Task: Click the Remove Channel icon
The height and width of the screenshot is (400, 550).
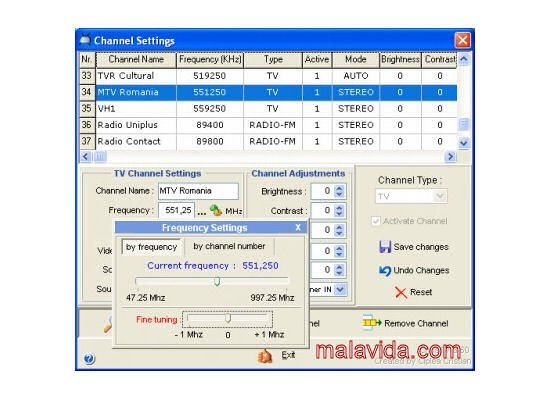Action: tap(371, 322)
